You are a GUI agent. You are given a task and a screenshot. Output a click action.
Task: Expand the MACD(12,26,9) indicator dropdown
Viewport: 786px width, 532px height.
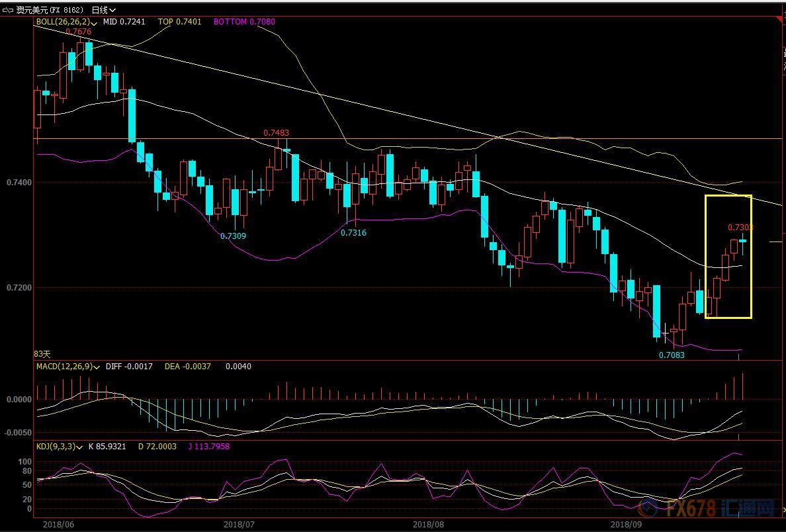[x=96, y=367]
